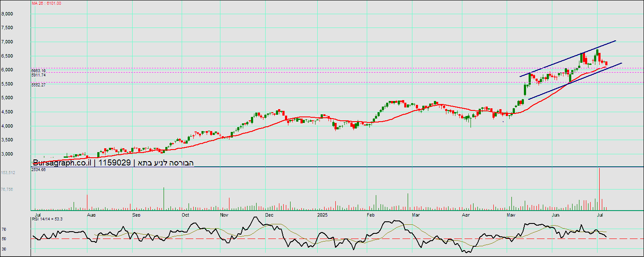The width and height of the screenshot is (644, 257).
Task: Click the RSI 14/14 indicator label
Action: (x=47, y=219)
